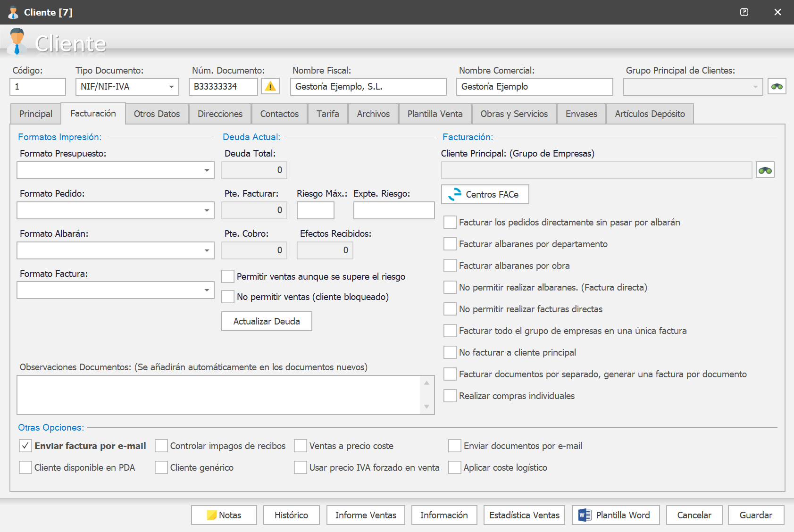Click the Actualizar Deuda button
Screen dimensions: 794x532
(x=267, y=321)
